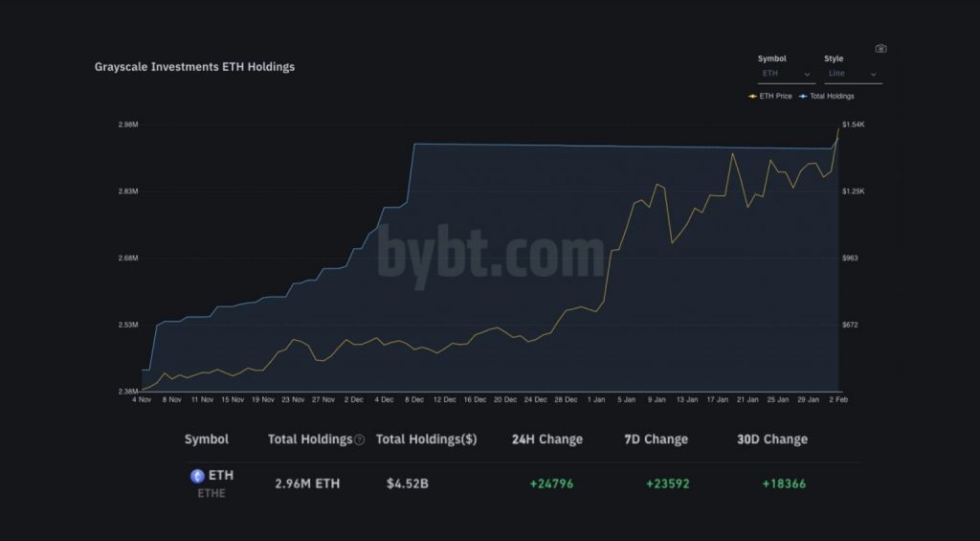Click the 4 Nov date axis label
This screenshot has width=980, height=541.
coord(142,399)
